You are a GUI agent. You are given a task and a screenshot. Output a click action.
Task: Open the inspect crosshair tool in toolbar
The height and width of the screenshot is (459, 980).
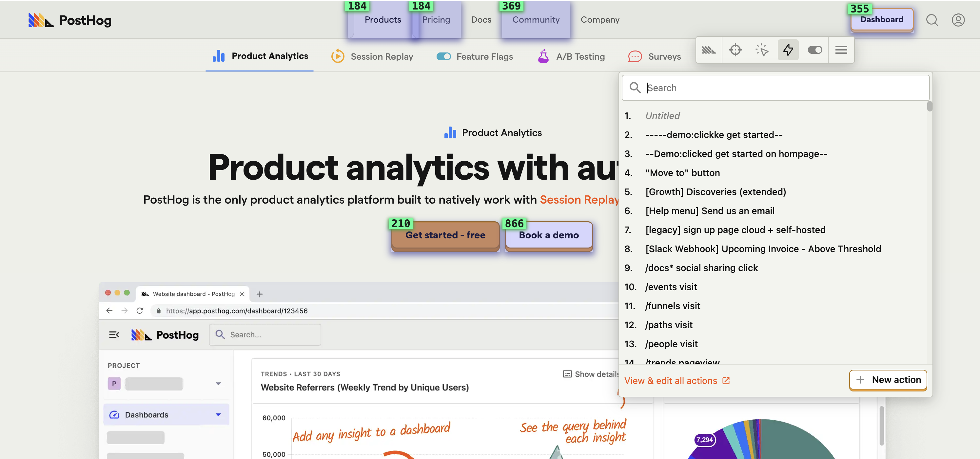coord(735,50)
